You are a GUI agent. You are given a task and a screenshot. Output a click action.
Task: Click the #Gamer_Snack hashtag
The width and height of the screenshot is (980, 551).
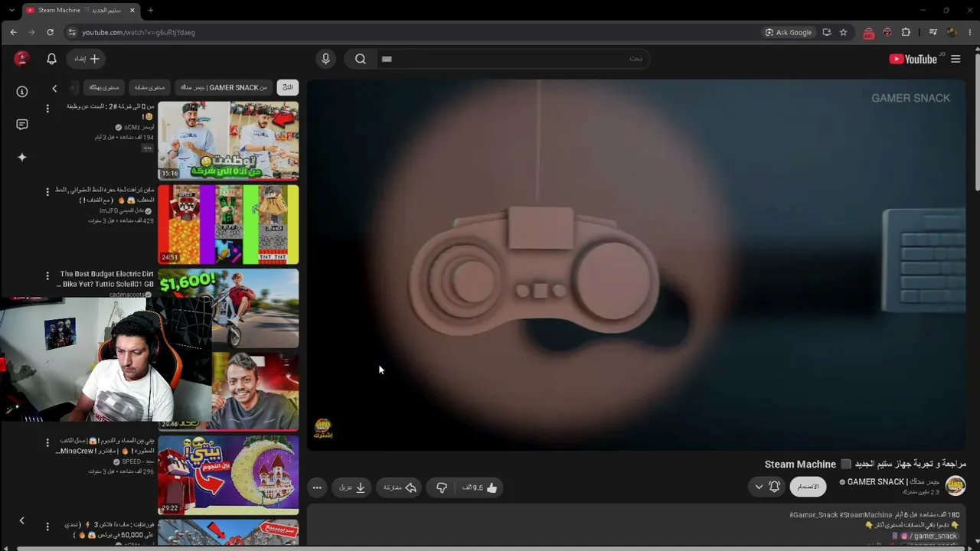tap(814, 515)
